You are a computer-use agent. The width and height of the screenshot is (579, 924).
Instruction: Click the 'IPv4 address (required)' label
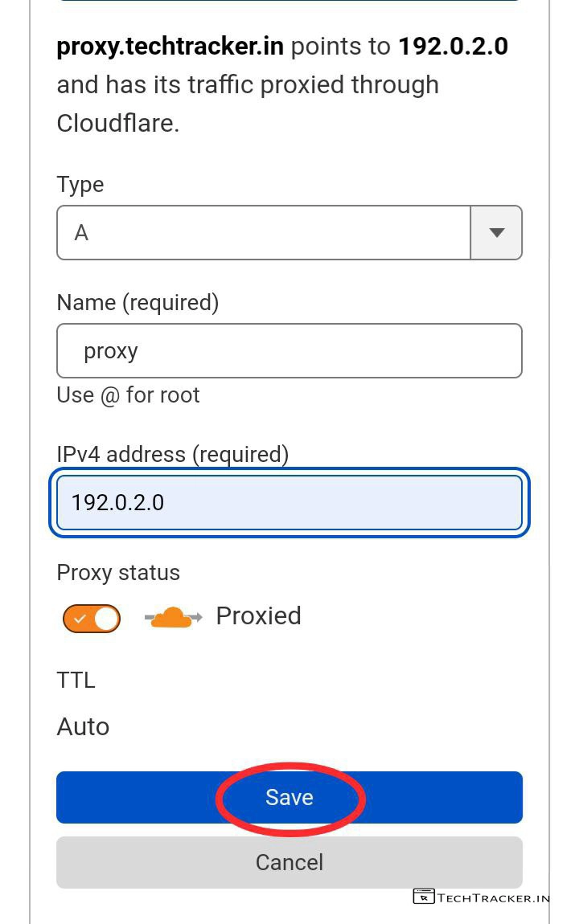[x=172, y=454]
